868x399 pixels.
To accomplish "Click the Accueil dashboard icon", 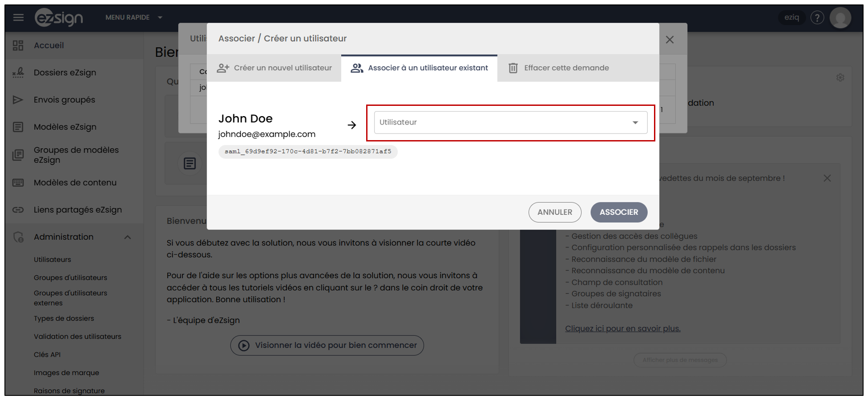I will [x=18, y=45].
